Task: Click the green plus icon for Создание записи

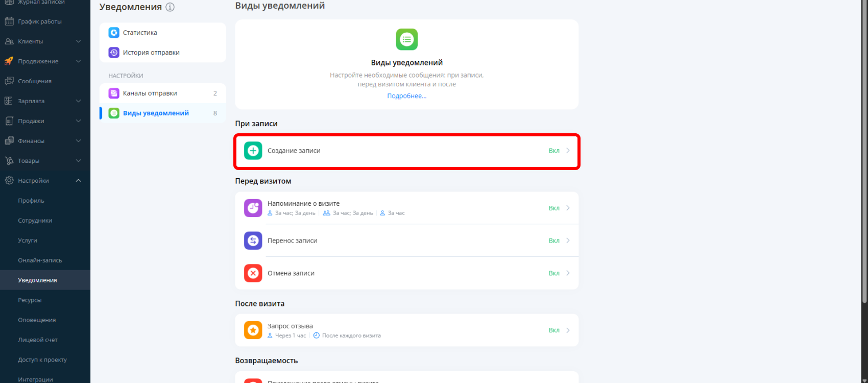Action: 253,151
